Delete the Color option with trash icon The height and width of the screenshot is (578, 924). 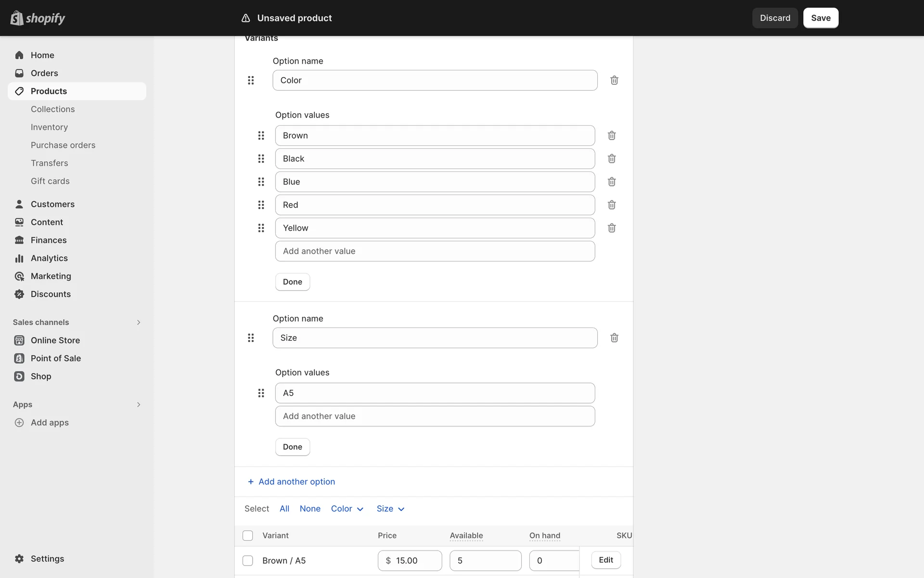[x=614, y=80]
